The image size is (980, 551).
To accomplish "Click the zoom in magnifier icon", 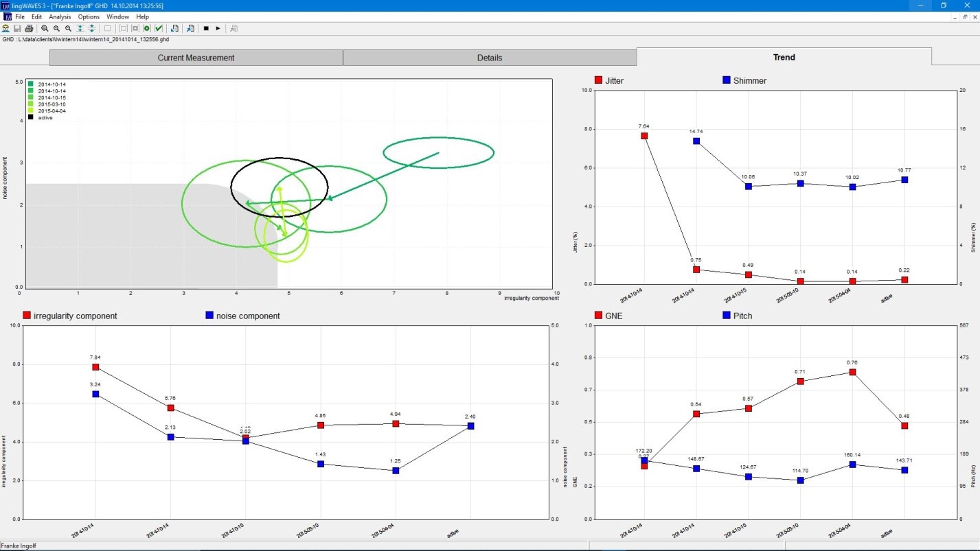I will coord(56,28).
